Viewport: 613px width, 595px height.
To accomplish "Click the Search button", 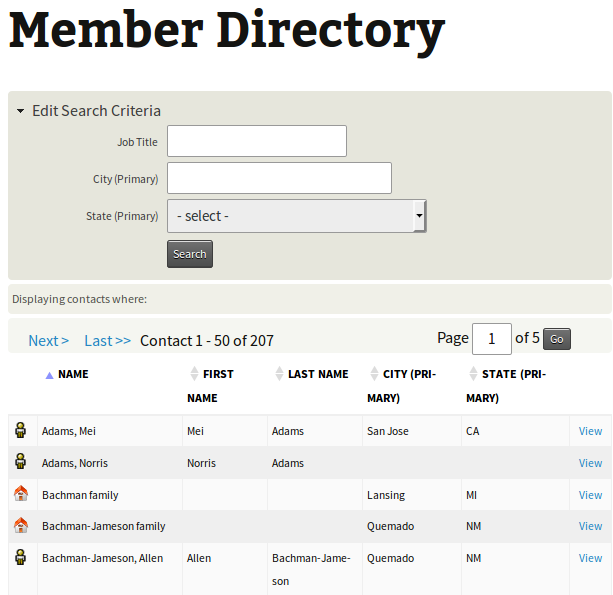I will pos(190,254).
